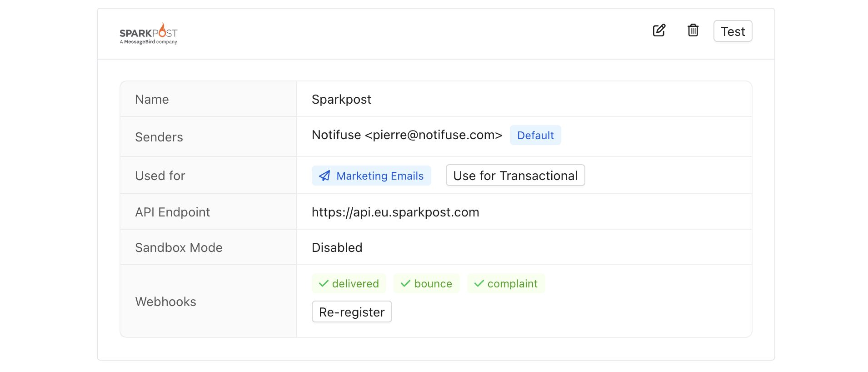Click the paper plane icon in Marketing Emails

tap(324, 176)
